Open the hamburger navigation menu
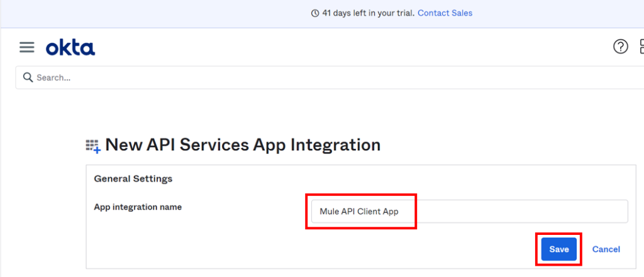The width and height of the screenshot is (644, 277). pos(26,48)
